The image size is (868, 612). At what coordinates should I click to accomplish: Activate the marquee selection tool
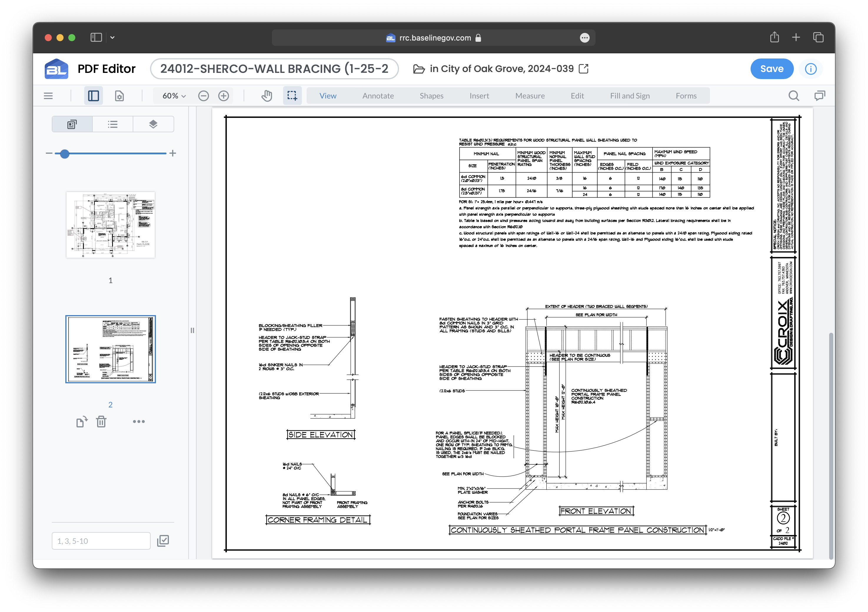click(292, 96)
